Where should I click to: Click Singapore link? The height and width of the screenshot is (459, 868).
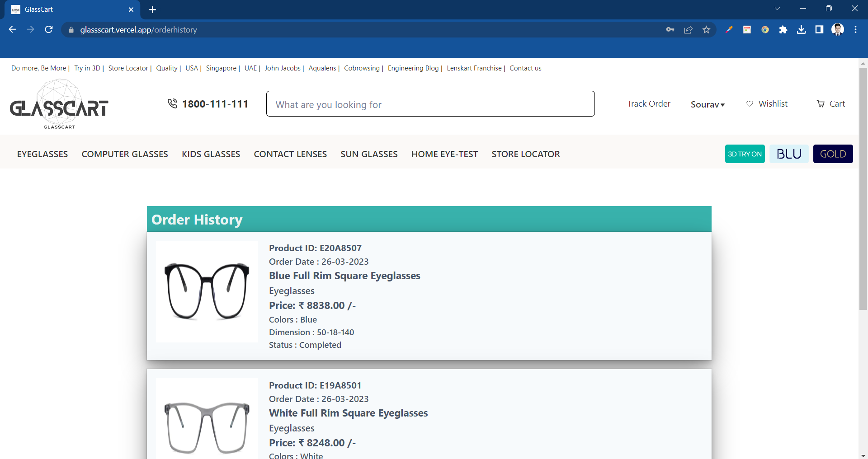coord(222,68)
